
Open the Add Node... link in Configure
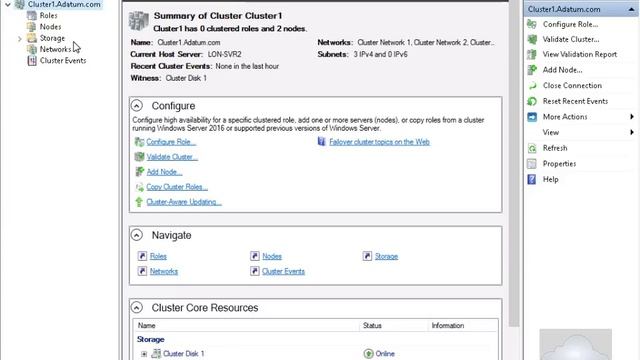(x=164, y=172)
